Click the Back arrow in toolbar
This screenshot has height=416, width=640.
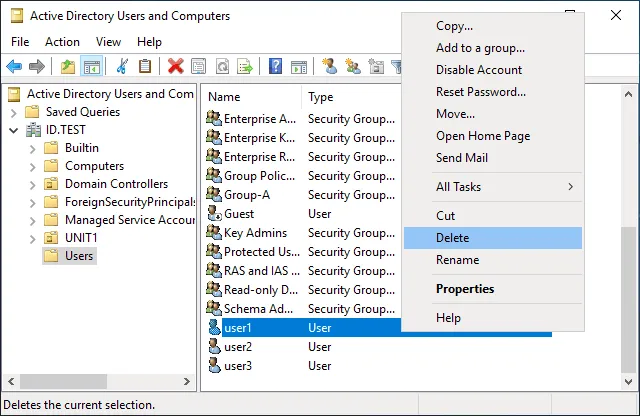point(14,67)
